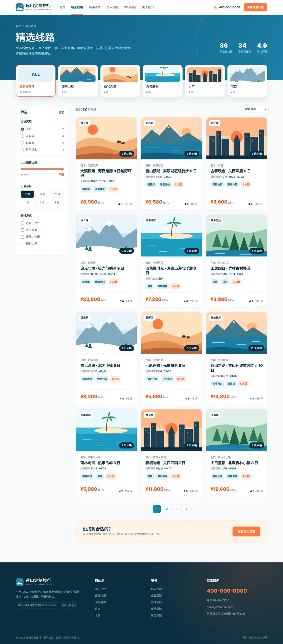Go to the next page arrow
This screenshot has width=283, height=644.
[186, 509]
